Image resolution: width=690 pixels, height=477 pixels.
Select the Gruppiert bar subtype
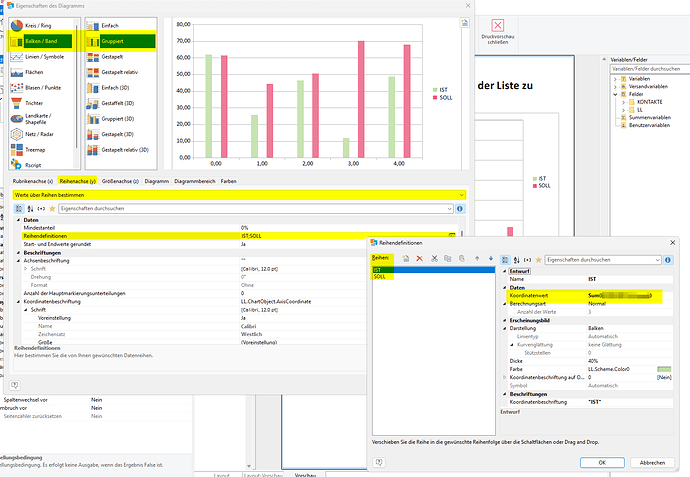[x=121, y=41]
